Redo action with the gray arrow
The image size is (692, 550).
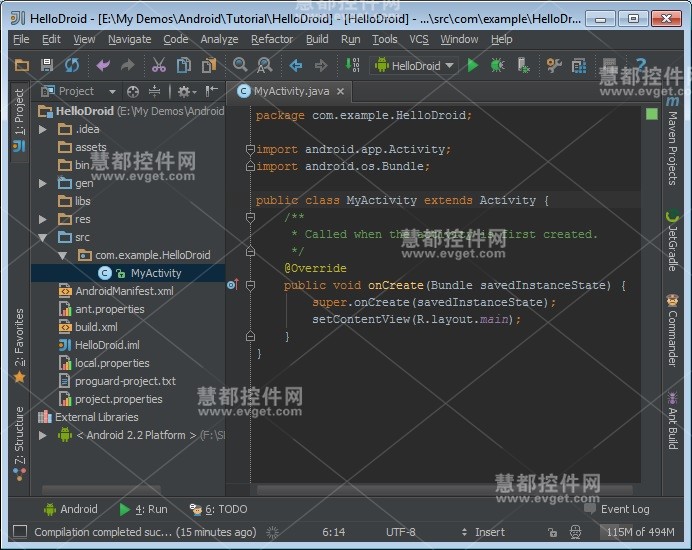[128, 66]
